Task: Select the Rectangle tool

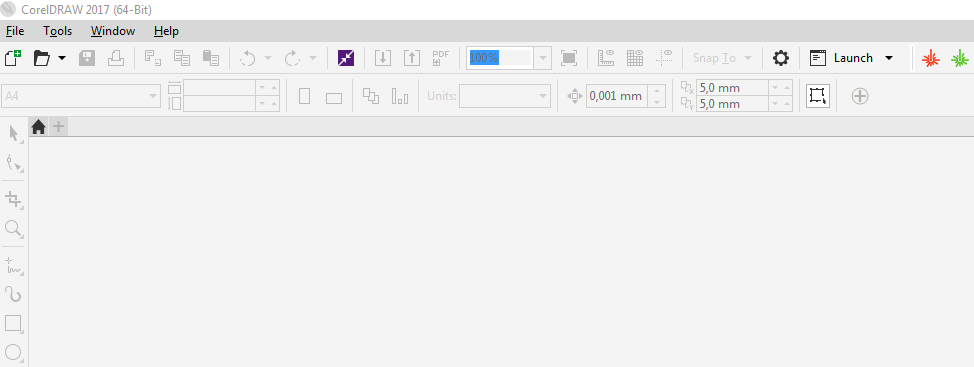Action: click(x=14, y=324)
